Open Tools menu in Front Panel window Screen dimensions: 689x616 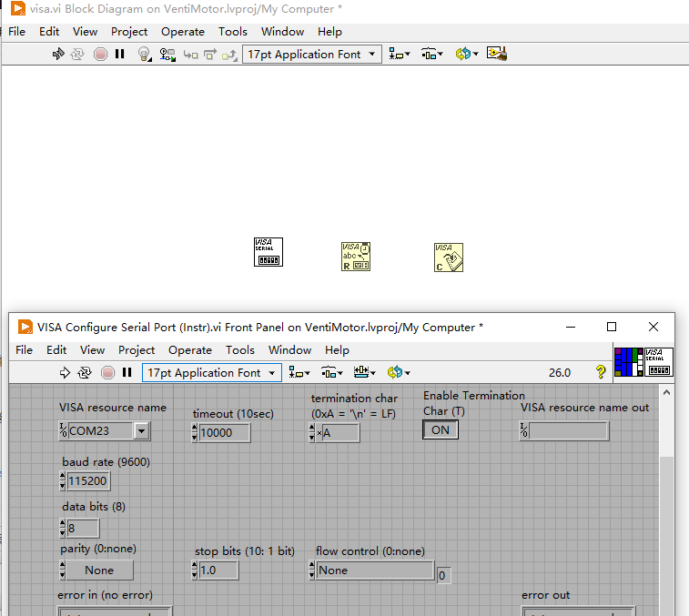coord(240,350)
